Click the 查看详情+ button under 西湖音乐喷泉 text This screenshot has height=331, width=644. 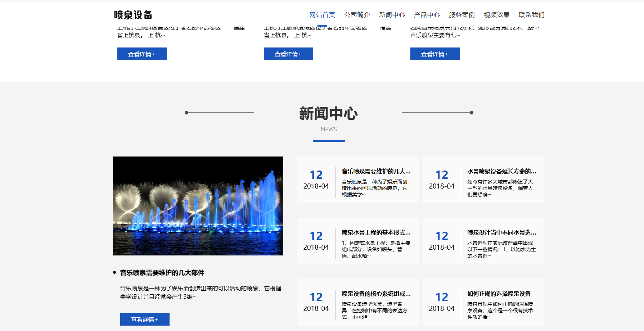point(435,54)
